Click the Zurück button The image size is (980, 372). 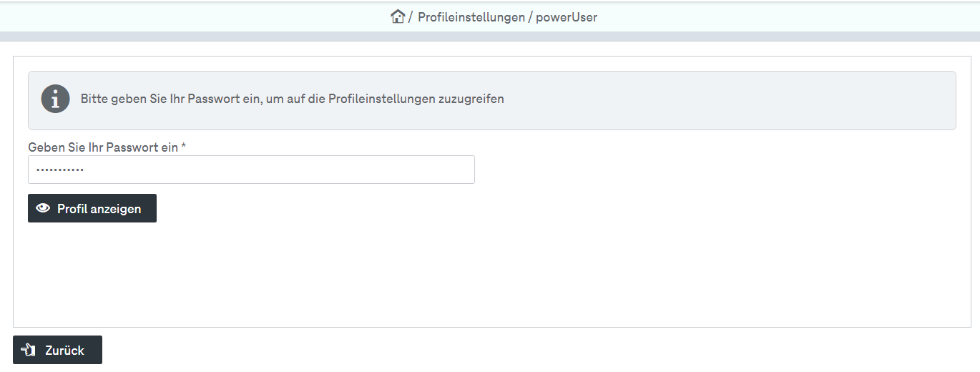(57, 350)
